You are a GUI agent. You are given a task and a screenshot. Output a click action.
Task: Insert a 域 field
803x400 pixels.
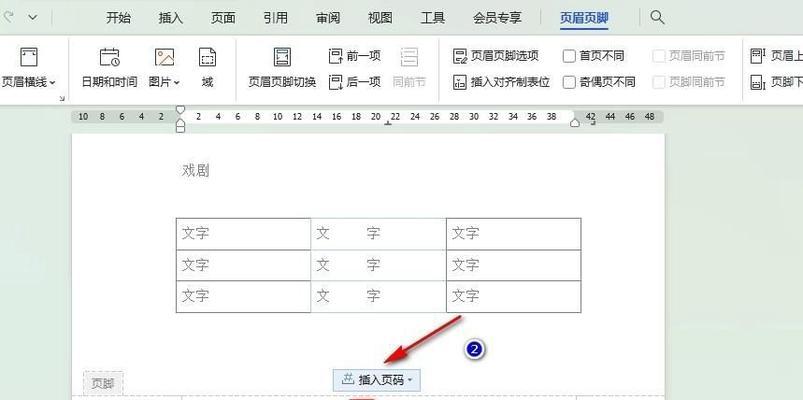click(207, 68)
